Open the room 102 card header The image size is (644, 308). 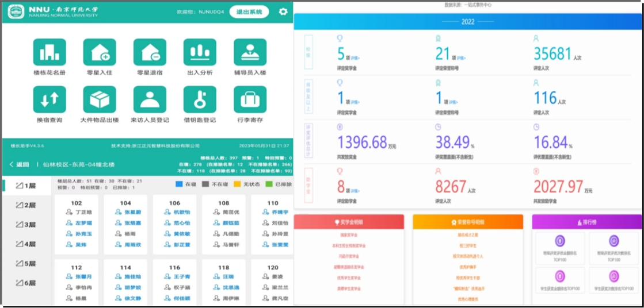point(76,203)
